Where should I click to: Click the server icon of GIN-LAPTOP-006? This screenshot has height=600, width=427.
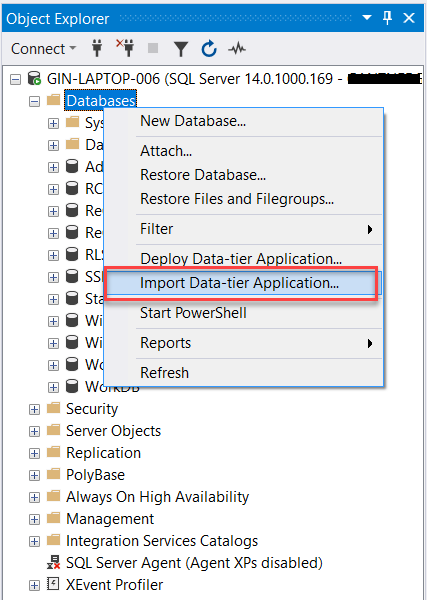click(34, 78)
